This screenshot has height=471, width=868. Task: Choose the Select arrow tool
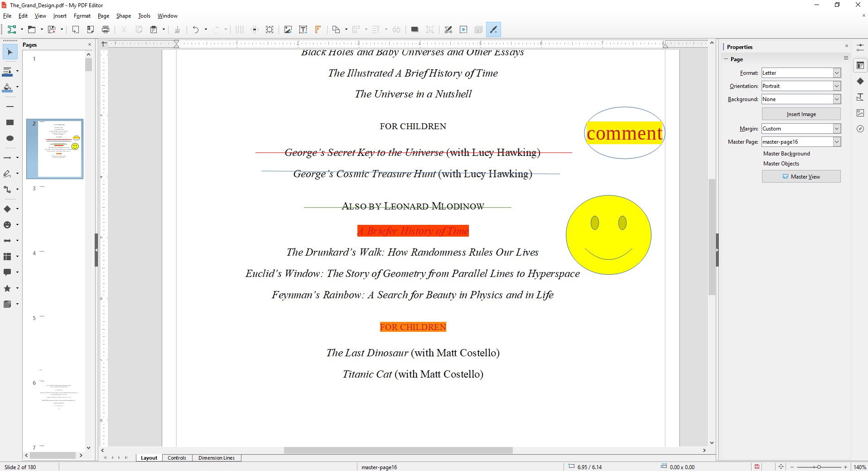pos(10,52)
